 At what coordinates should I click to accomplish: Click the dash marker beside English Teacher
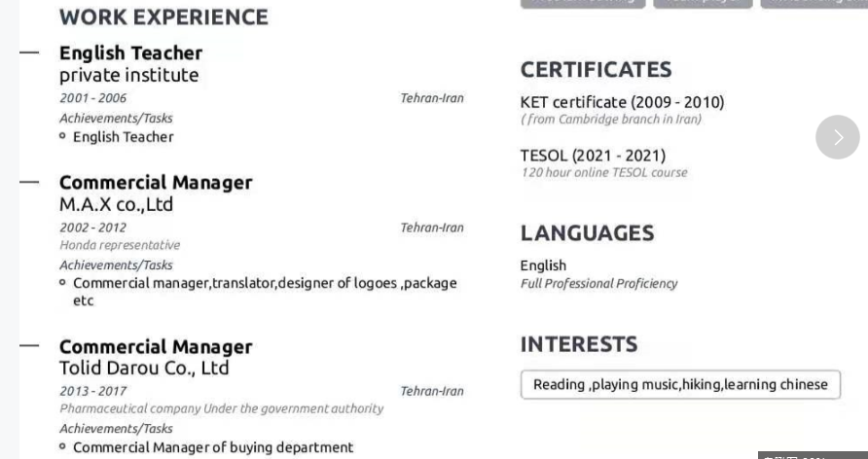click(x=29, y=53)
